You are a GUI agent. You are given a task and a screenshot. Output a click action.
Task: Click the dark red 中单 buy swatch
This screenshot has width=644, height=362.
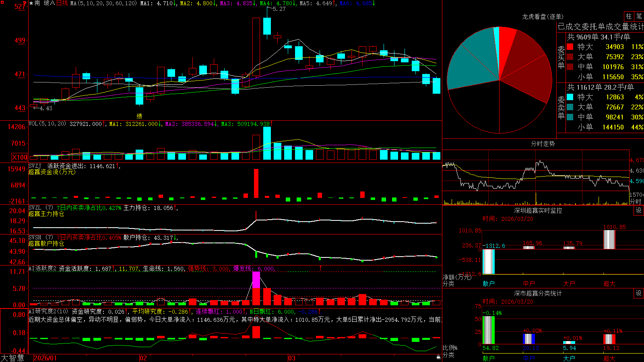coord(570,67)
